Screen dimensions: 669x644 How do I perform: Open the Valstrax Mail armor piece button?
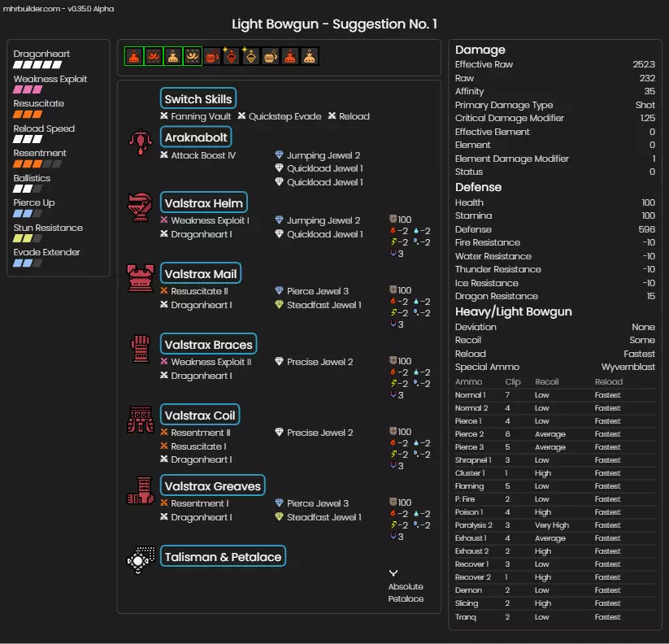tap(201, 273)
